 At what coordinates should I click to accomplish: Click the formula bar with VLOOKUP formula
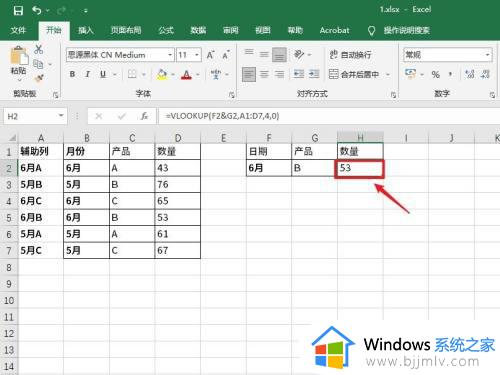coord(329,116)
